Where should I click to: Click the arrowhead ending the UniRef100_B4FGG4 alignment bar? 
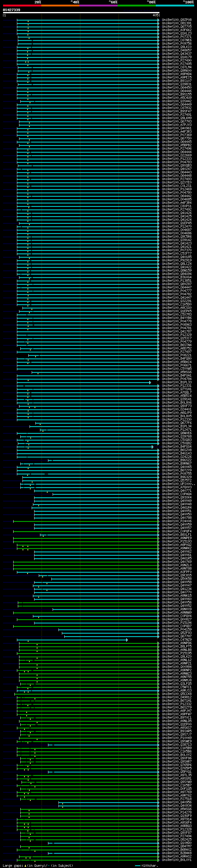tap(153, 447)
